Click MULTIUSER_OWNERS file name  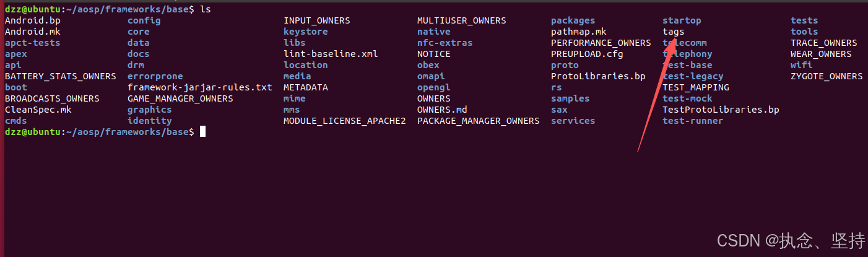click(x=462, y=20)
